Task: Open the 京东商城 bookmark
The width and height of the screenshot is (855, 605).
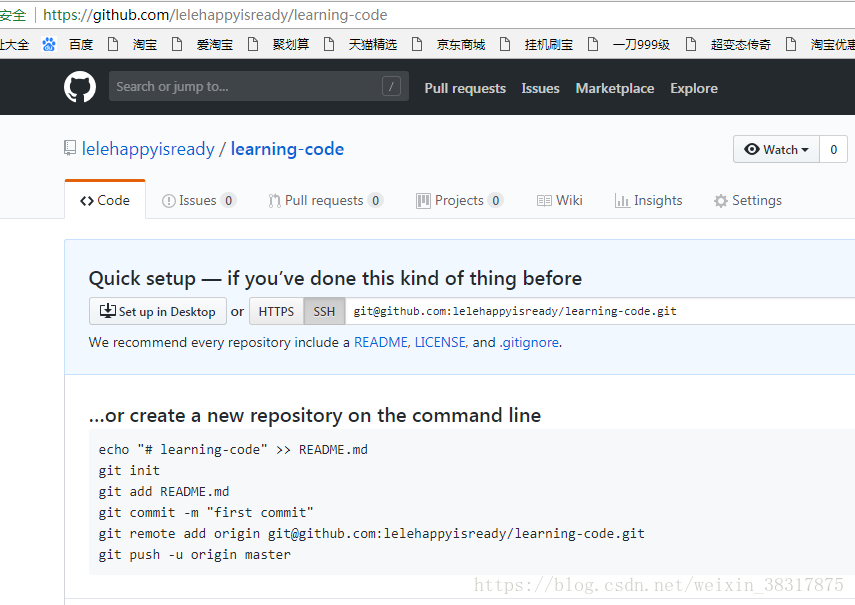Action: [461, 44]
